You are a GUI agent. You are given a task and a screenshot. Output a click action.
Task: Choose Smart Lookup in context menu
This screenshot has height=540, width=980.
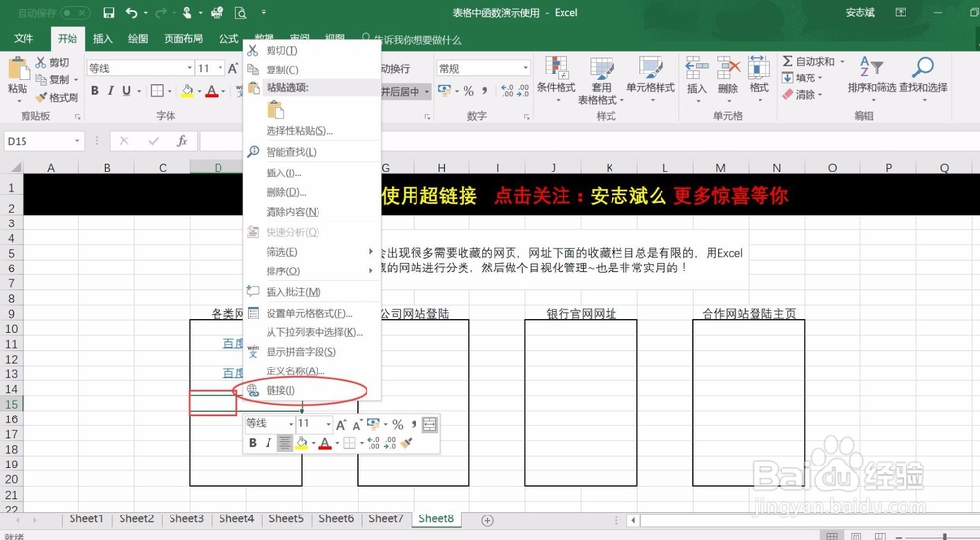click(x=312, y=152)
